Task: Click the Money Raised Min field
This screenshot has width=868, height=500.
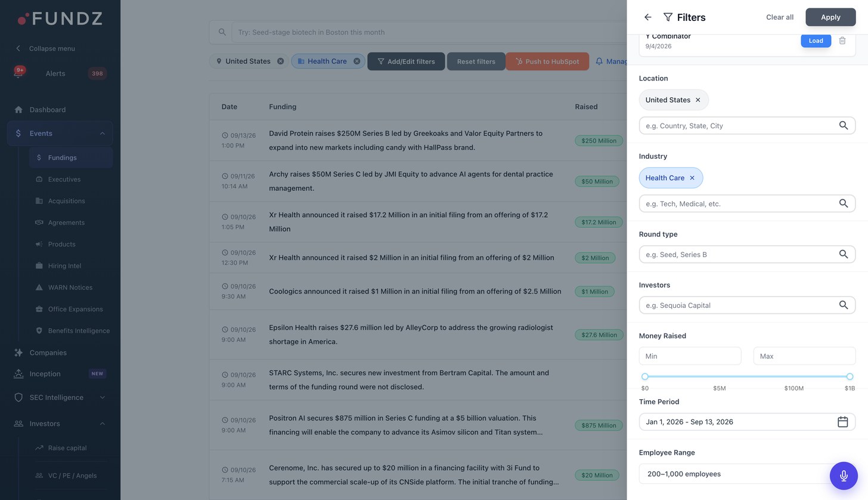Action: pyautogui.click(x=690, y=356)
